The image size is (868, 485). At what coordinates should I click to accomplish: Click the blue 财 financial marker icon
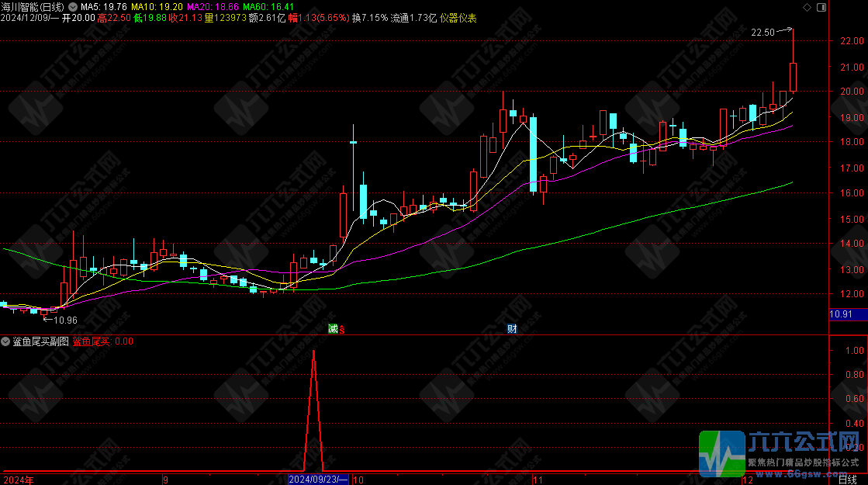[x=512, y=328]
